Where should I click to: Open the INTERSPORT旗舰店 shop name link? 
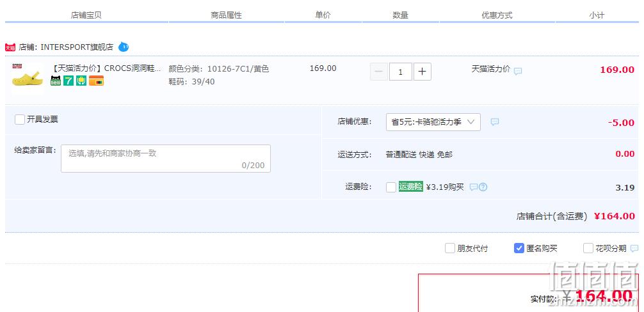pyautogui.click(x=77, y=47)
